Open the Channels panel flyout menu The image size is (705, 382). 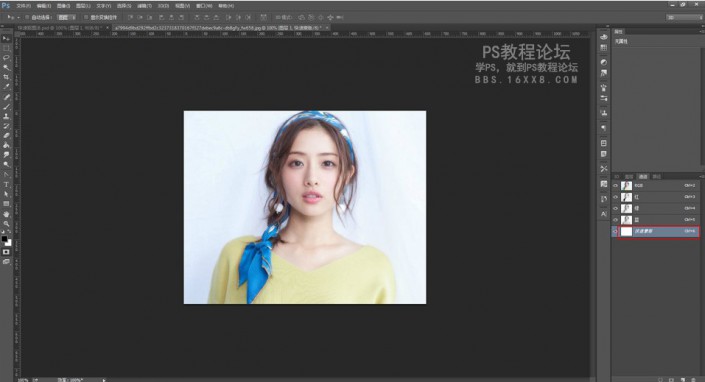coord(701,177)
